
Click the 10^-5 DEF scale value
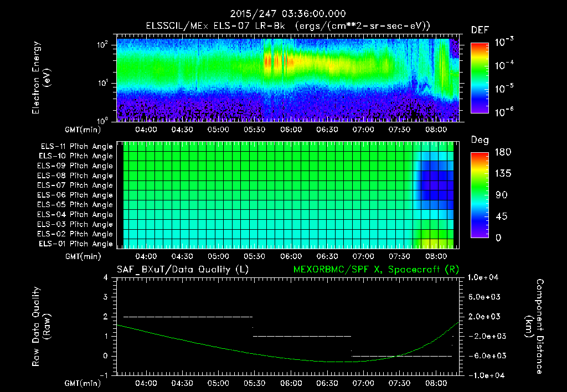[504, 88]
